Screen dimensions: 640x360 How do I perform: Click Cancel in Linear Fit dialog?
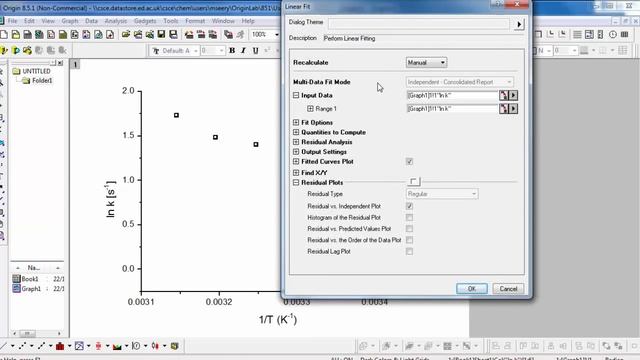click(x=508, y=289)
